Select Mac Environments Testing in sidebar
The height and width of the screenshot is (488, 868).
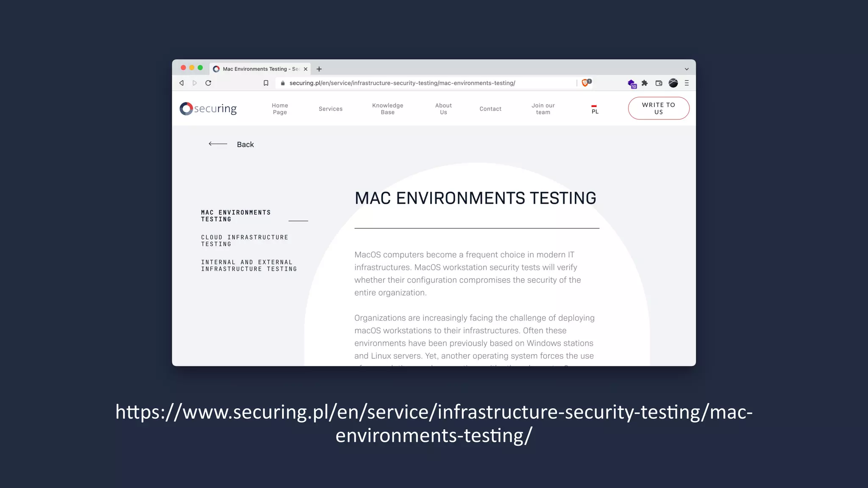(236, 216)
